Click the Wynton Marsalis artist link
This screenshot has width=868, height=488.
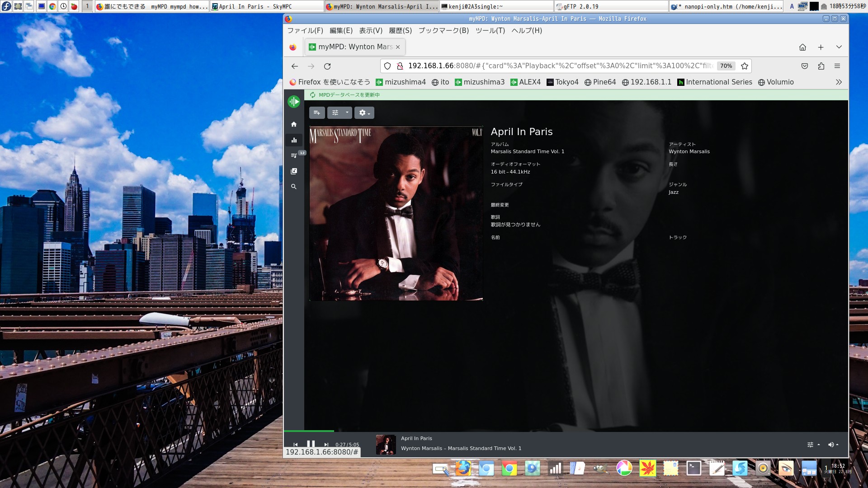[689, 152]
